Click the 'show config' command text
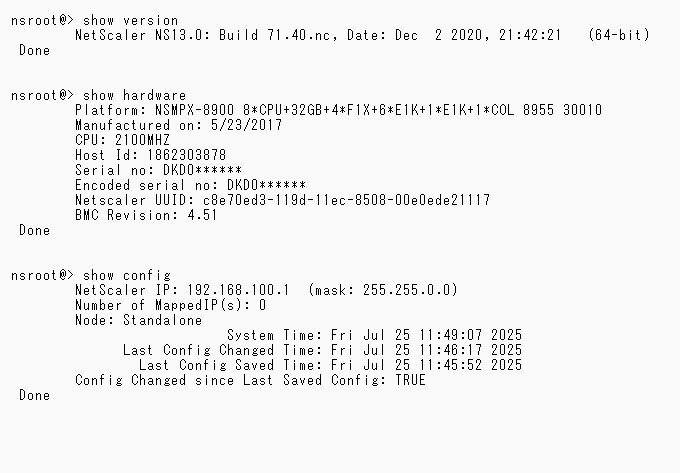This screenshot has height=473, width=680. (127, 276)
